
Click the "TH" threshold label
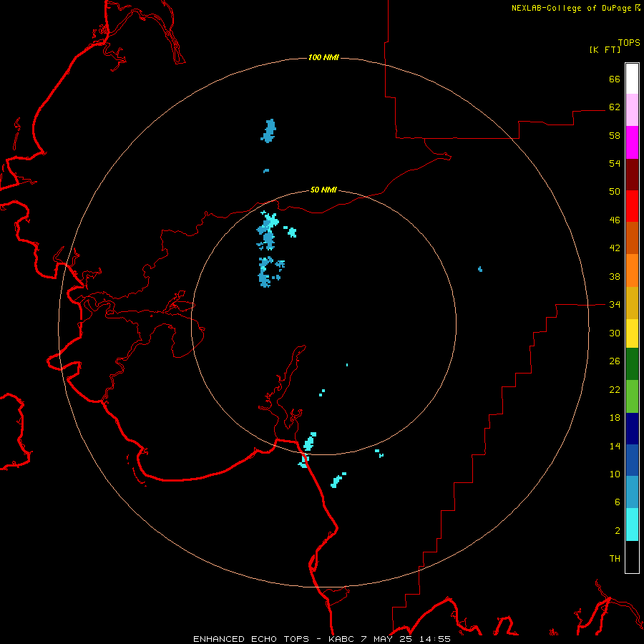[615, 559]
